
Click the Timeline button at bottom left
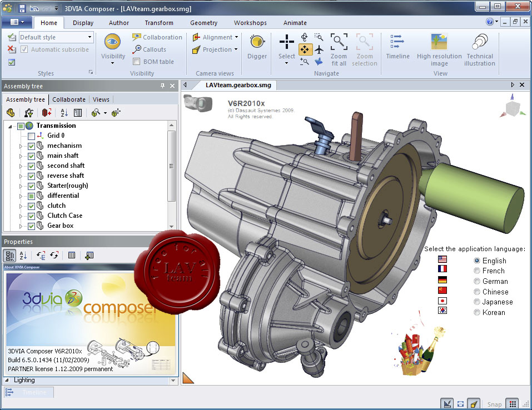pyautogui.click(x=28, y=392)
